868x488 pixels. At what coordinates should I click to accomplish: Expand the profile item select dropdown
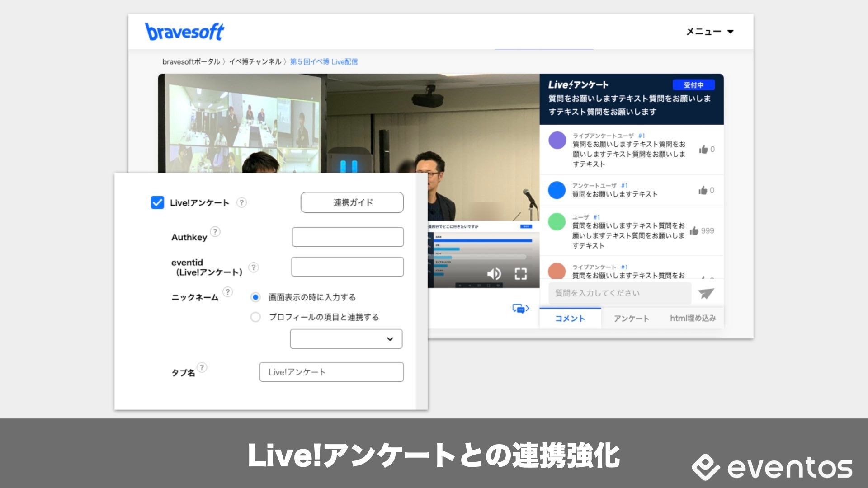[x=346, y=339]
